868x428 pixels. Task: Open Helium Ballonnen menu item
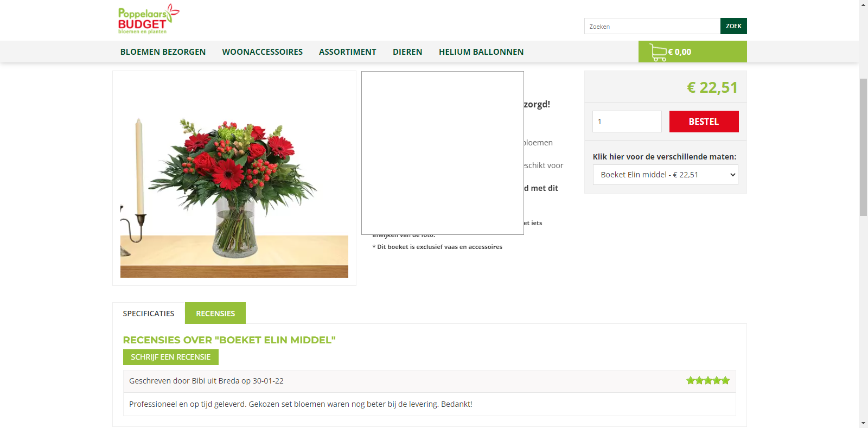tap(481, 52)
